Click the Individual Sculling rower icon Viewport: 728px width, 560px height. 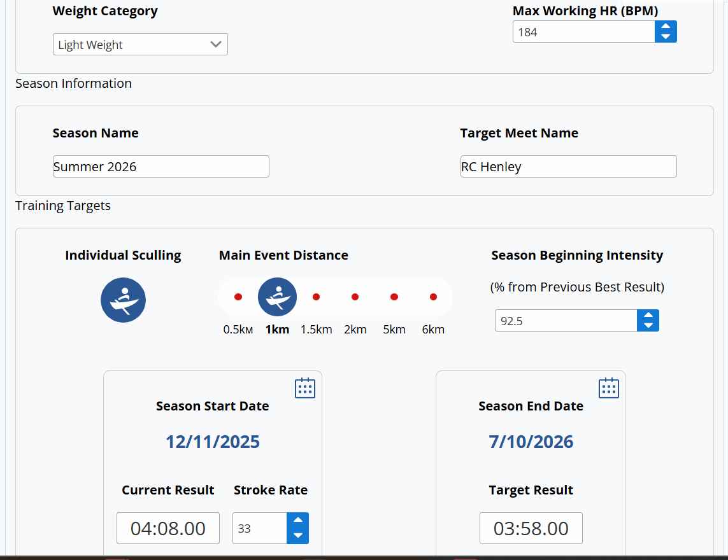123,300
